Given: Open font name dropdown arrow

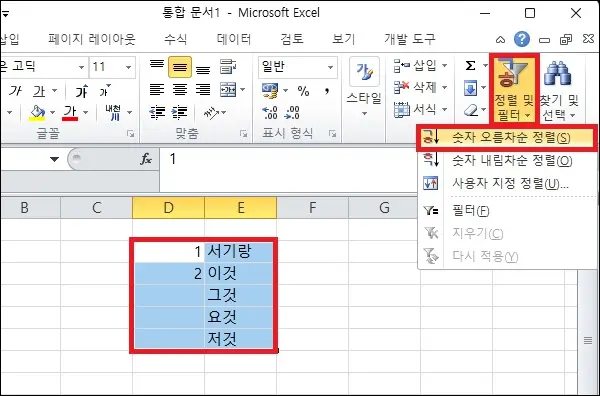Looking at the screenshot, I should coord(81,67).
